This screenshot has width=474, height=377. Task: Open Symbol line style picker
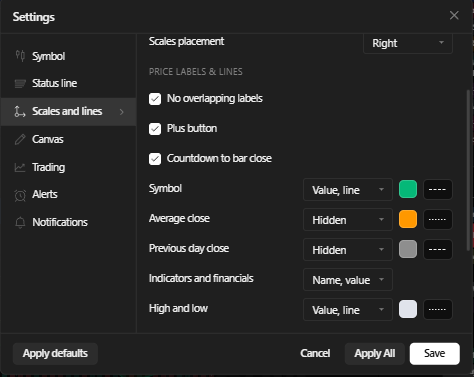[438, 189]
